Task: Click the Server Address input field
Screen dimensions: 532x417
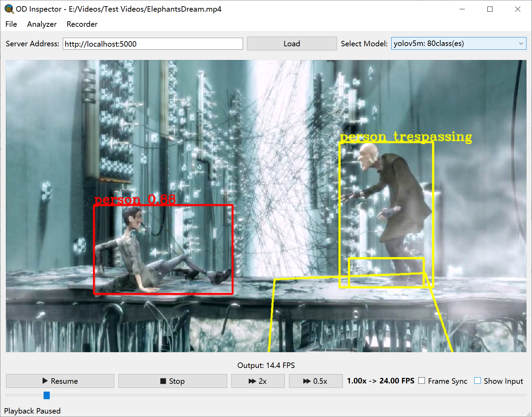Action: click(x=153, y=44)
